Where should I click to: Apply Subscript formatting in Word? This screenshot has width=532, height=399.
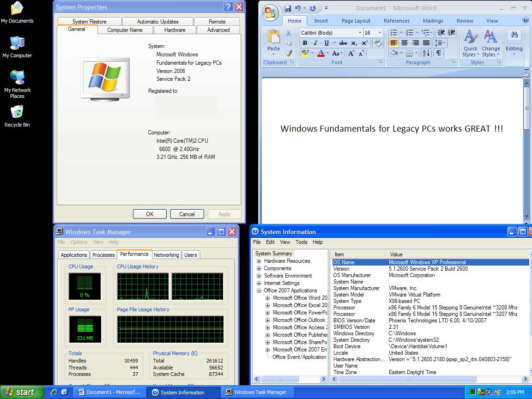354,43
